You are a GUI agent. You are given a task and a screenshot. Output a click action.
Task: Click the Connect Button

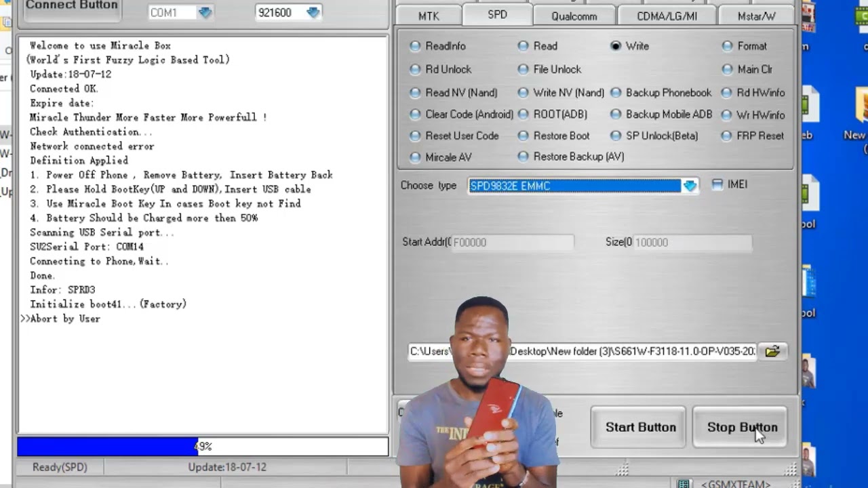(71, 7)
